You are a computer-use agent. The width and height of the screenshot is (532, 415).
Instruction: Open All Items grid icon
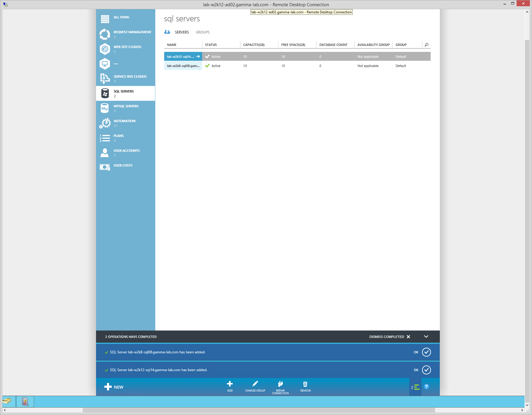105,19
